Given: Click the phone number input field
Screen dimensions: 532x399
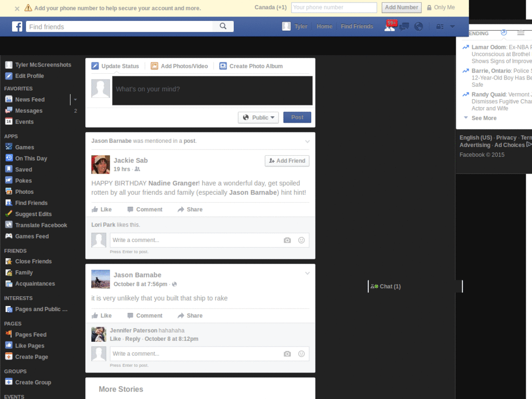Looking at the screenshot, I should tap(334, 7).
